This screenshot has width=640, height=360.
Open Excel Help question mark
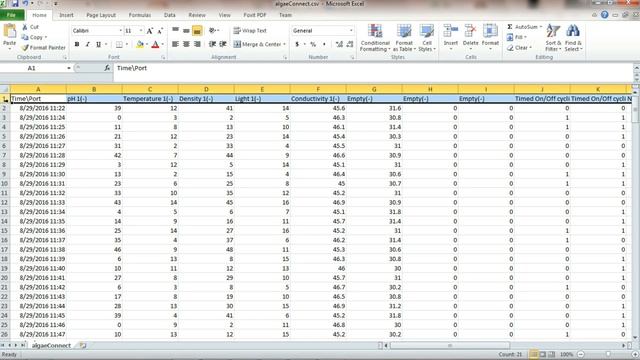[604, 15]
